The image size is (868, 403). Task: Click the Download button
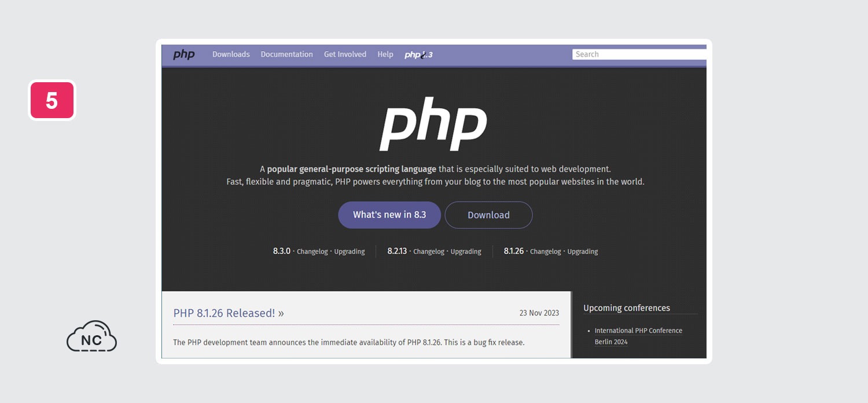coord(488,215)
